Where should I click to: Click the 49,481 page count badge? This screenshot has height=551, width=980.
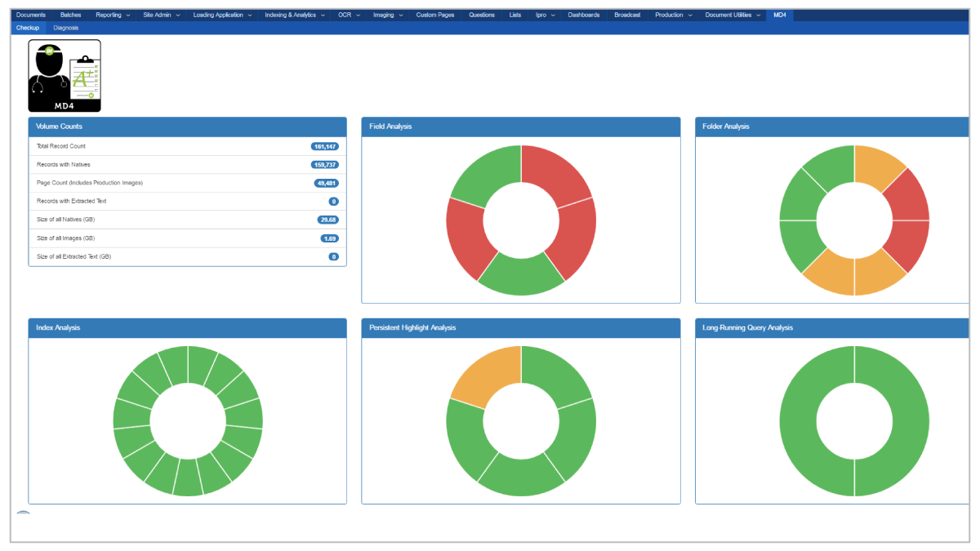click(327, 183)
